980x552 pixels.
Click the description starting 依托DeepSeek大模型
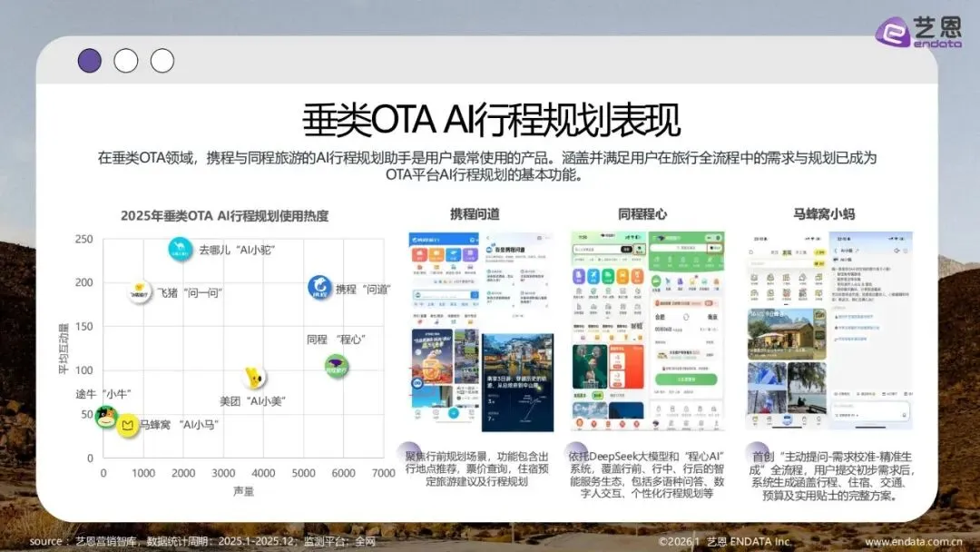pyautogui.click(x=646, y=475)
